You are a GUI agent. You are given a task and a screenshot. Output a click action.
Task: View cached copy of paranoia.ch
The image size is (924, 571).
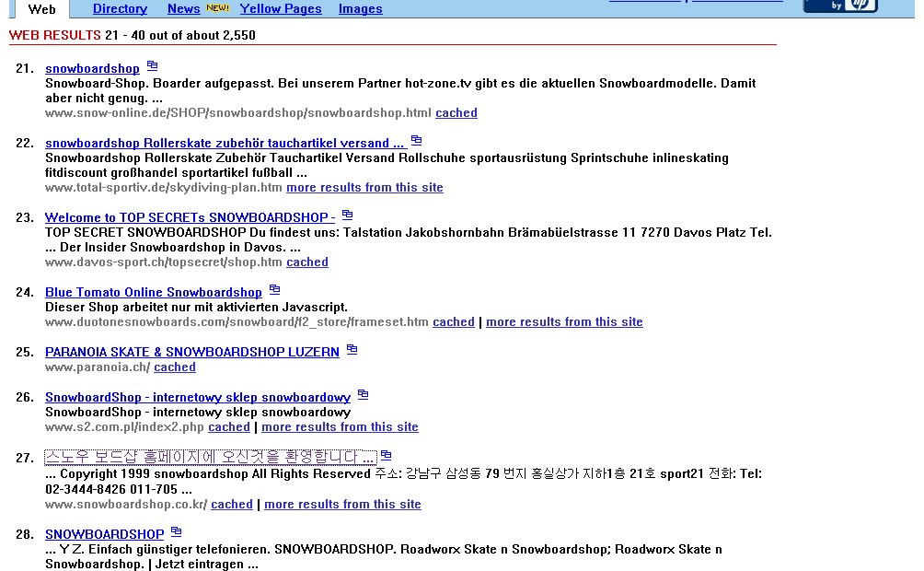pyautogui.click(x=175, y=367)
